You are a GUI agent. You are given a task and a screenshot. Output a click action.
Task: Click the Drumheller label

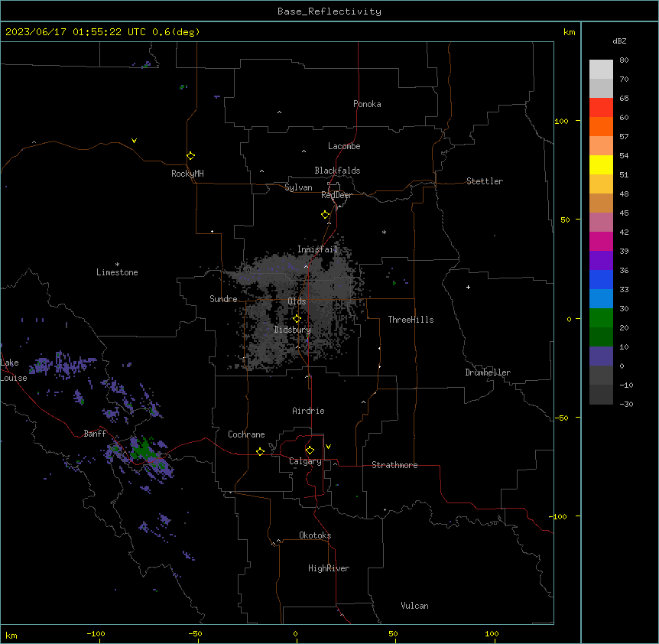click(x=488, y=372)
